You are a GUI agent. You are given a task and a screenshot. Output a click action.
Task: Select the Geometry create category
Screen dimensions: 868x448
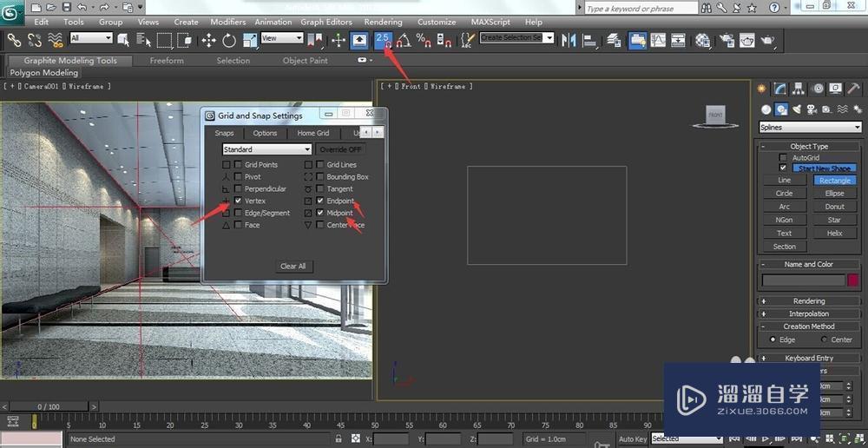766,109
